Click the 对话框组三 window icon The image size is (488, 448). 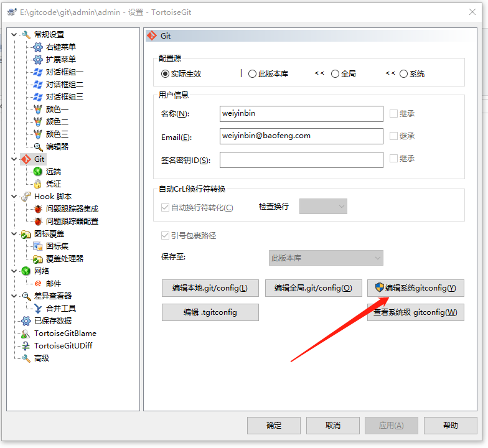pos(37,97)
